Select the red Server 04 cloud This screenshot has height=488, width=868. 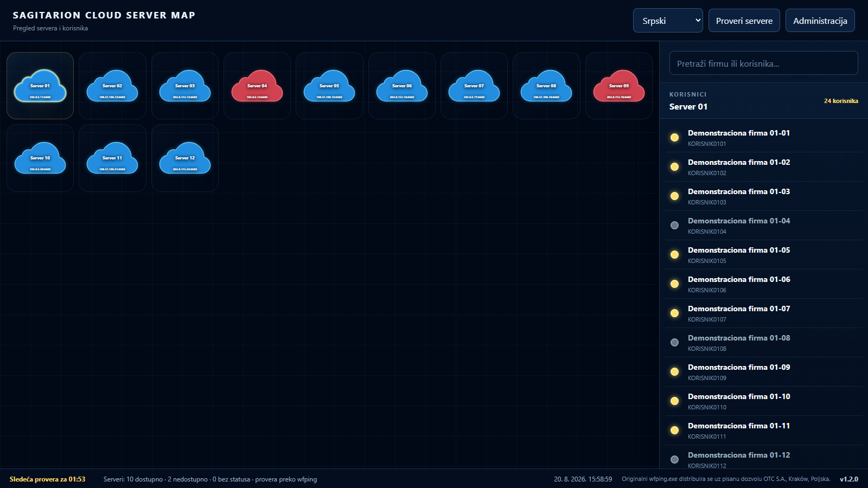tap(257, 86)
